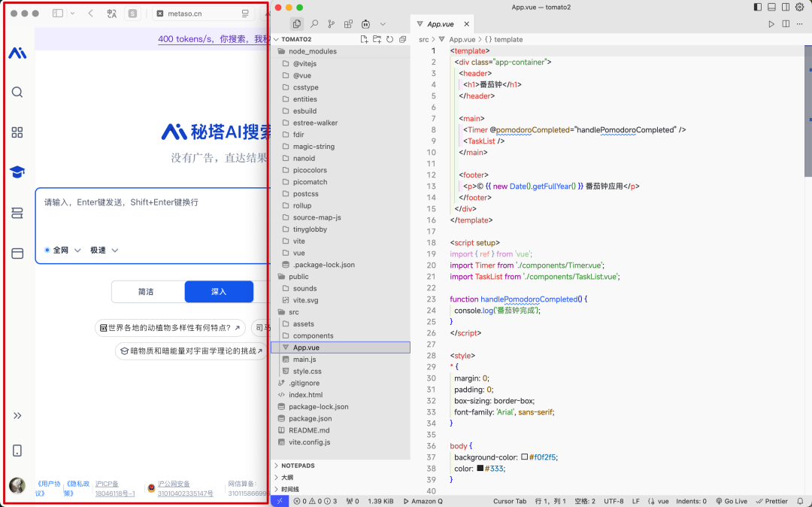Open Source Control view in Cursor
The image size is (812, 507).
332,24
